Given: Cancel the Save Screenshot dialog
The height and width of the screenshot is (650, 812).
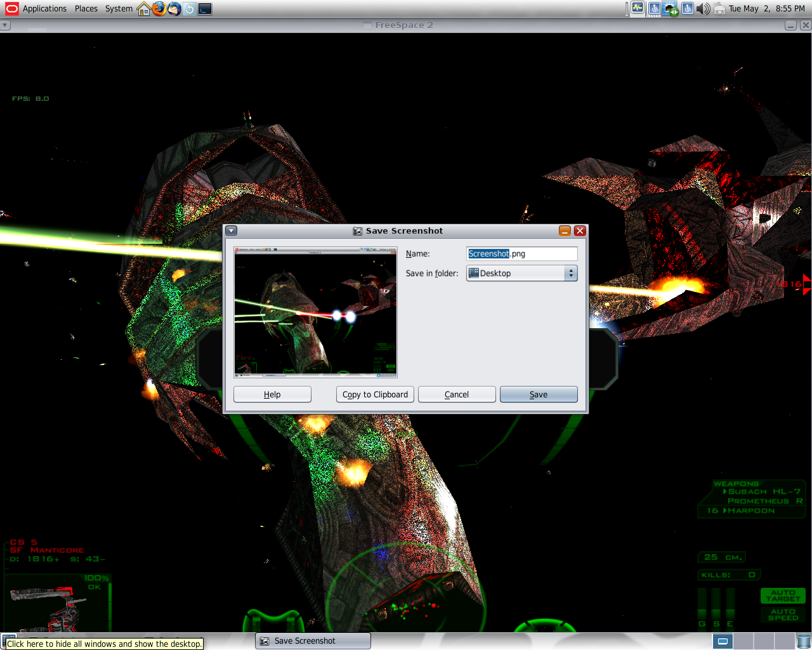Looking at the screenshot, I should pos(457,394).
